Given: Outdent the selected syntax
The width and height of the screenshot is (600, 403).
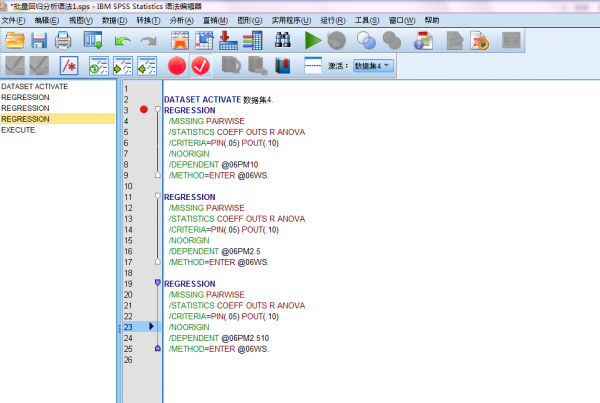Looking at the screenshot, I should (147, 65).
